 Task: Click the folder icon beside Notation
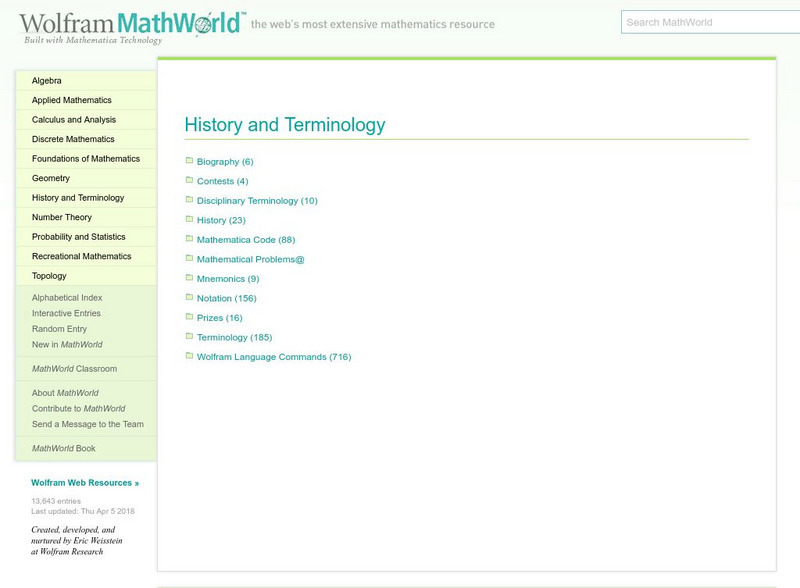[x=189, y=297]
